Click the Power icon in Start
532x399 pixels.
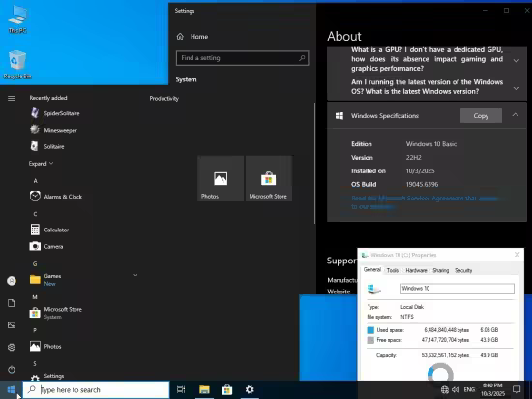point(12,369)
